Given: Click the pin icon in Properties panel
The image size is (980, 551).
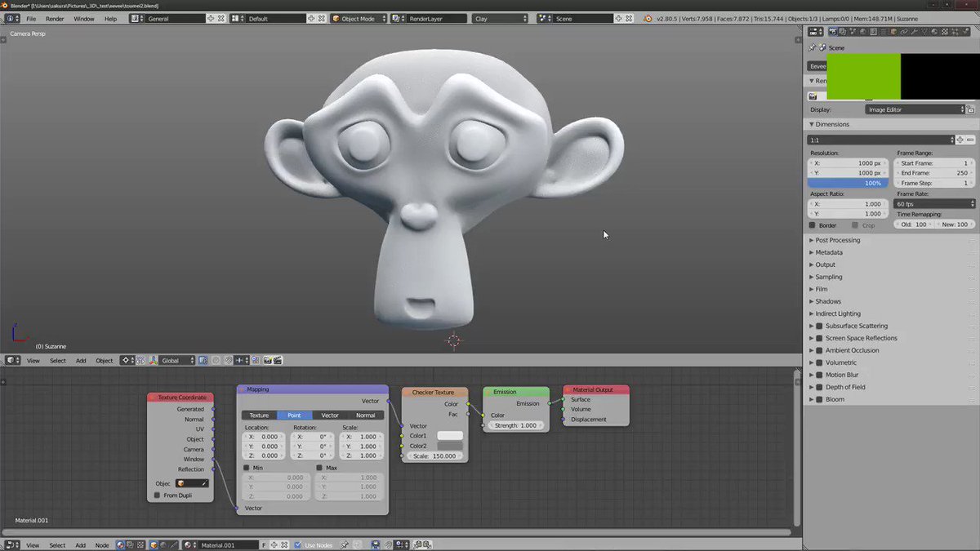Looking at the screenshot, I should click(812, 48).
